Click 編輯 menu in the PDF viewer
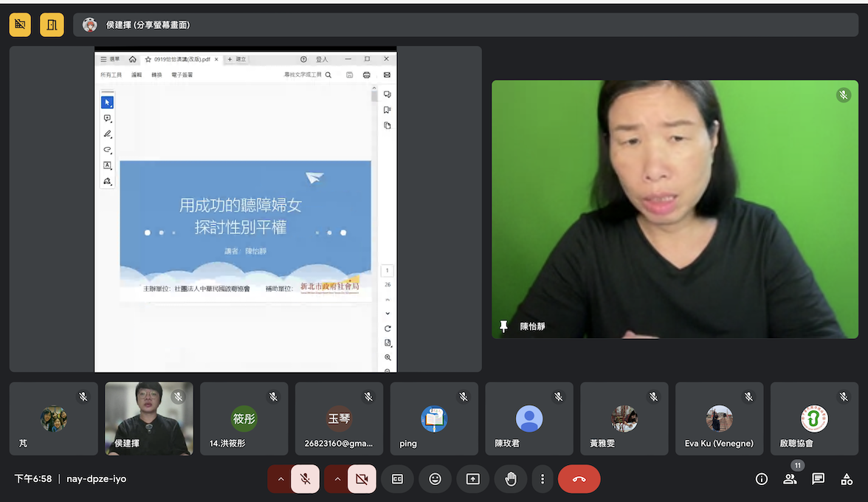Screen dimensions: 868x502 click(137, 75)
